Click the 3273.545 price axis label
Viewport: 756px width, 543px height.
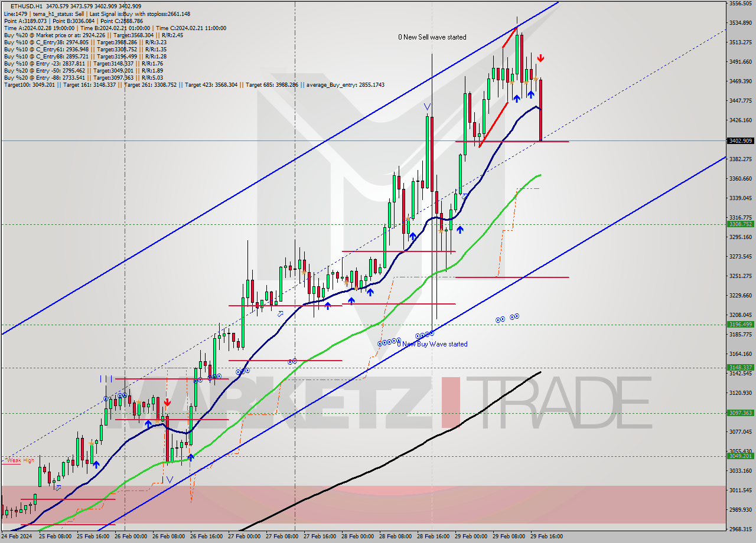(x=741, y=256)
